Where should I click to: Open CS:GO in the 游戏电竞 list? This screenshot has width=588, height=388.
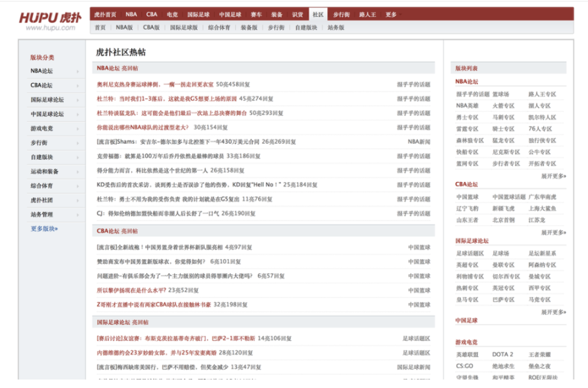pos(465,367)
